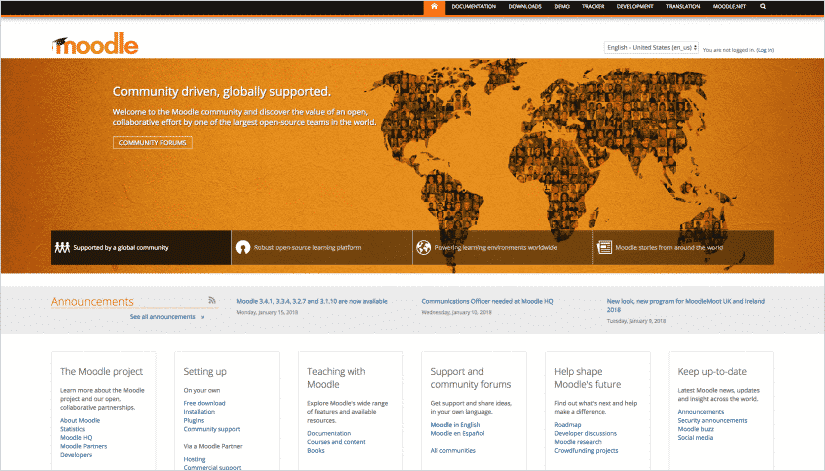Open the Downloads menu
825x471 pixels.
[x=525, y=7]
